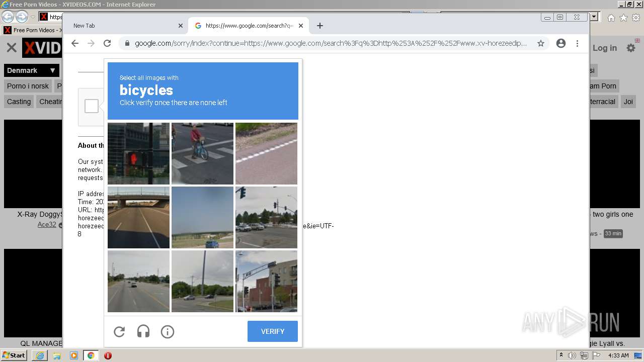
Task: Click Log in on background page
Action: click(604, 48)
